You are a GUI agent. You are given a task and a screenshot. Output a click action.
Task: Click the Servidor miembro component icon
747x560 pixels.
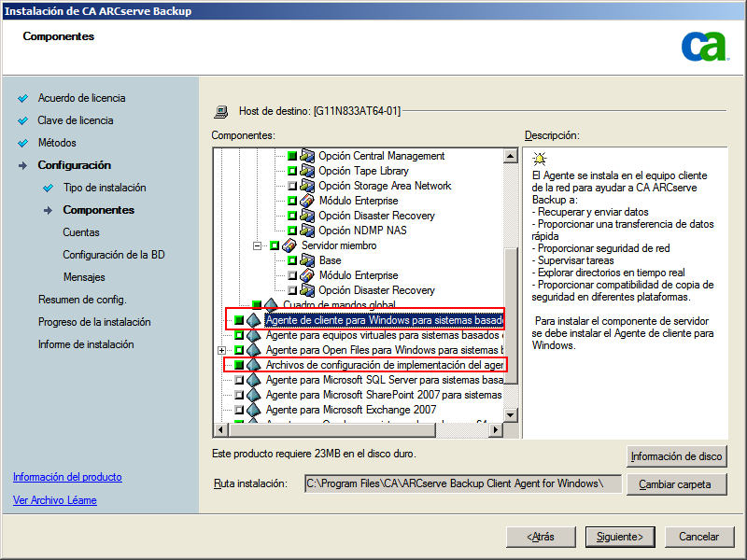pos(288,245)
